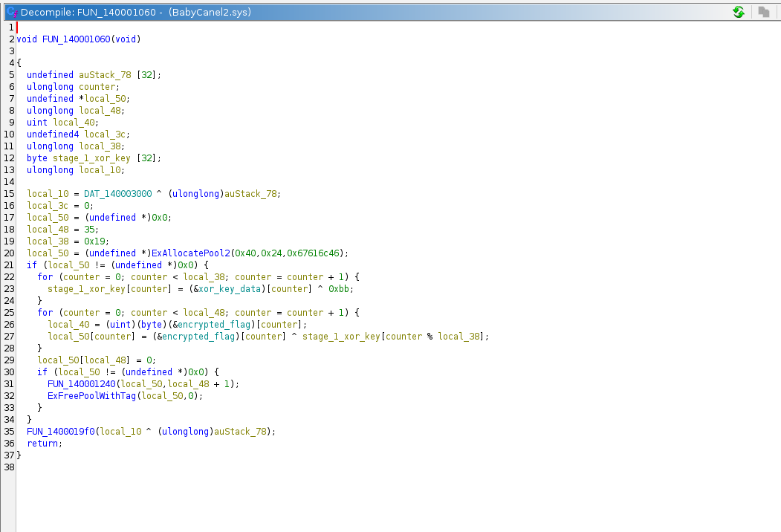Click local_3c assignment on line 16
The image size is (781, 532).
click(48, 206)
